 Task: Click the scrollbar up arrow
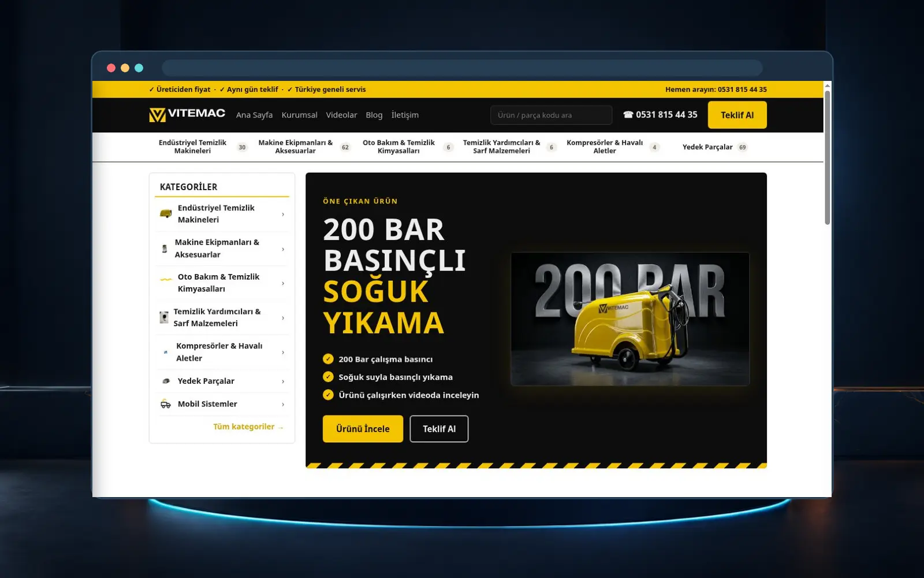828,86
